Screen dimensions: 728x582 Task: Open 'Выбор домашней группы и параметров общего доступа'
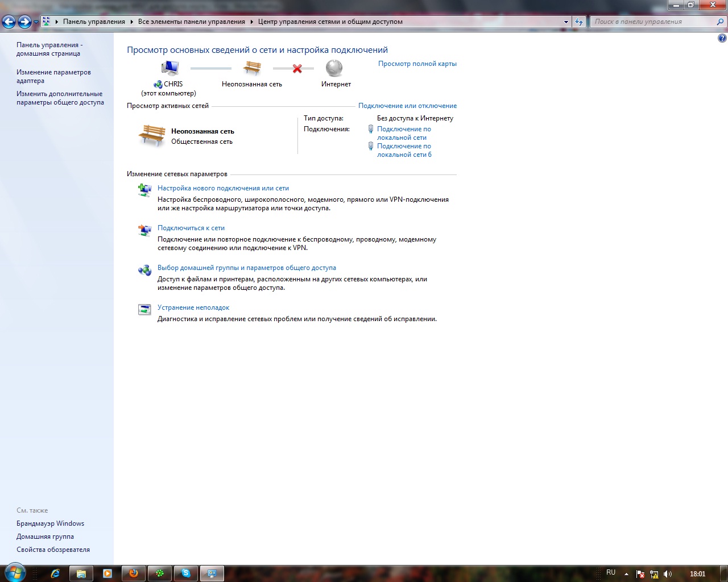(x=247, y=268)
